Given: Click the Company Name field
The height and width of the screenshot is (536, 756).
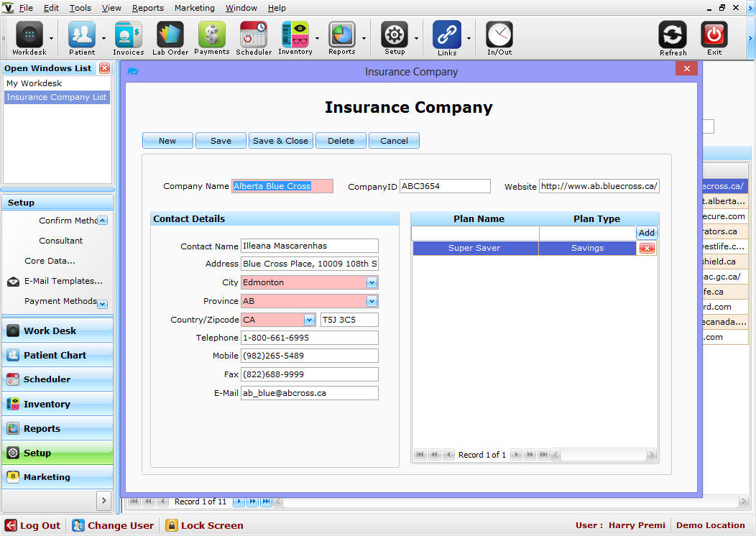Looking at the screenshot, I should (x=282, y=186).
